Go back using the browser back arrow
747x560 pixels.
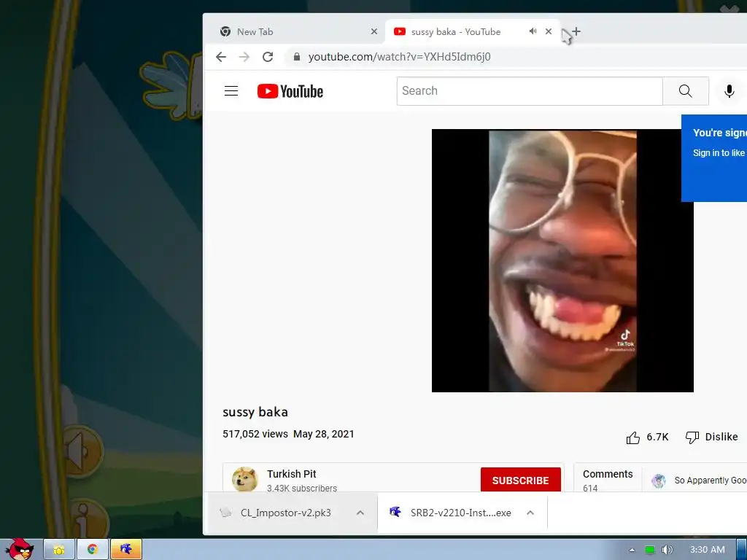pos(220,57)
